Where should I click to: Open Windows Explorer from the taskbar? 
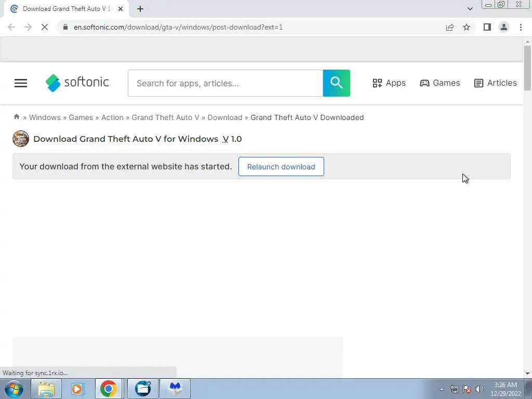click(46, 389)
